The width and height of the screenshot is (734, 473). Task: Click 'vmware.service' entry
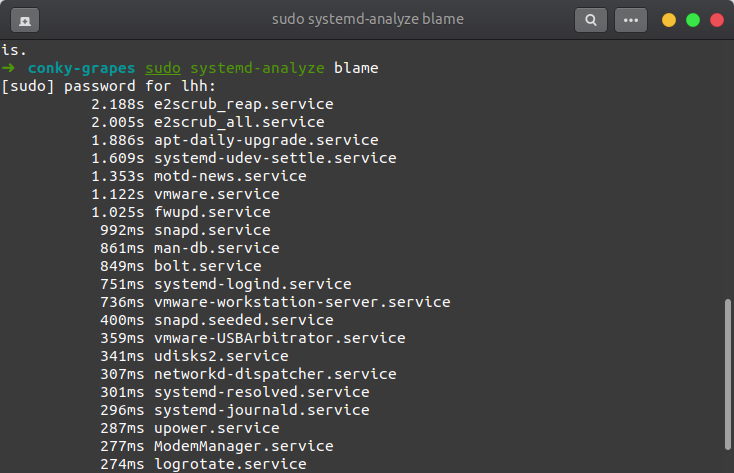click(x=217, y=194)
